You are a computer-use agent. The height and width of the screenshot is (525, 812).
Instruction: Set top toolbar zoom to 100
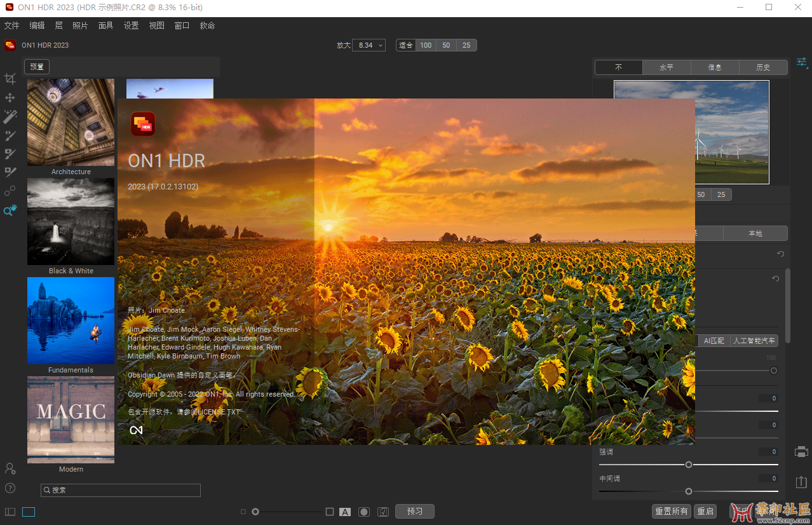pyautogui.click(x=426, y=45)
